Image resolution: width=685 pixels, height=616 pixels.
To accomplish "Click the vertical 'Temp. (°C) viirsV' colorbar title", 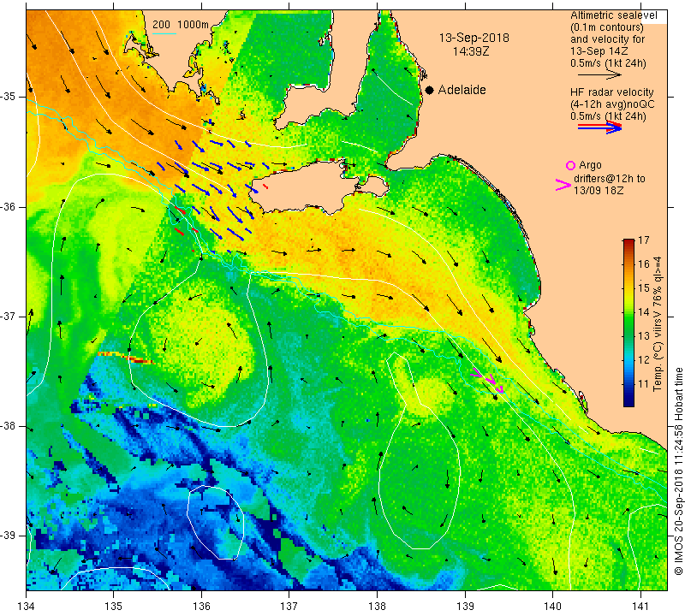I will 658,323.
